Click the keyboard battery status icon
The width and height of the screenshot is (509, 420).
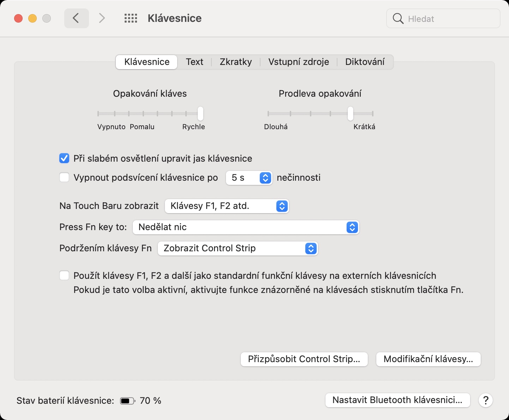127,401
